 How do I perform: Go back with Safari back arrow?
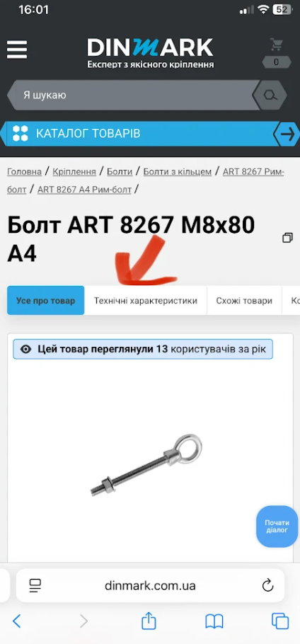coord(16,621)
